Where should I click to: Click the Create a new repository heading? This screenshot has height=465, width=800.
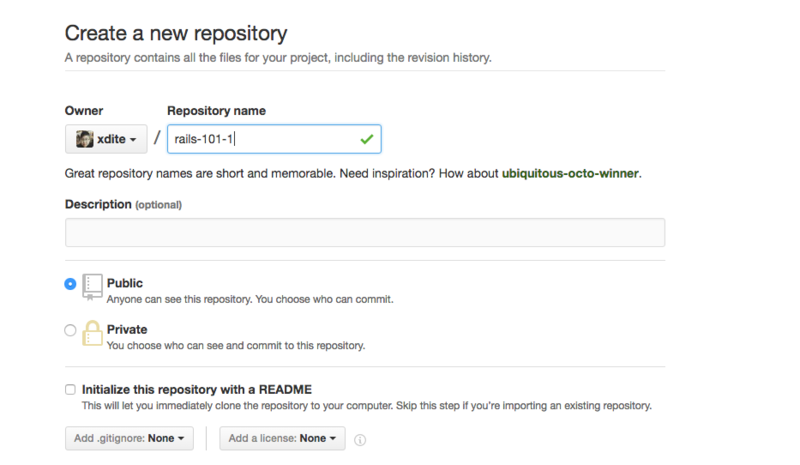tap(176, 34)
